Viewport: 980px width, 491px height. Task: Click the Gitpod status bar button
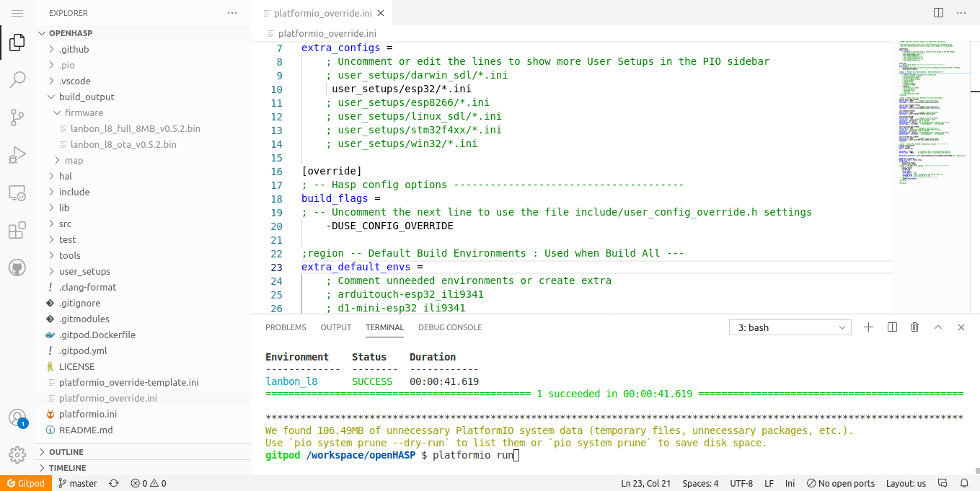click(x=26, y=483)
